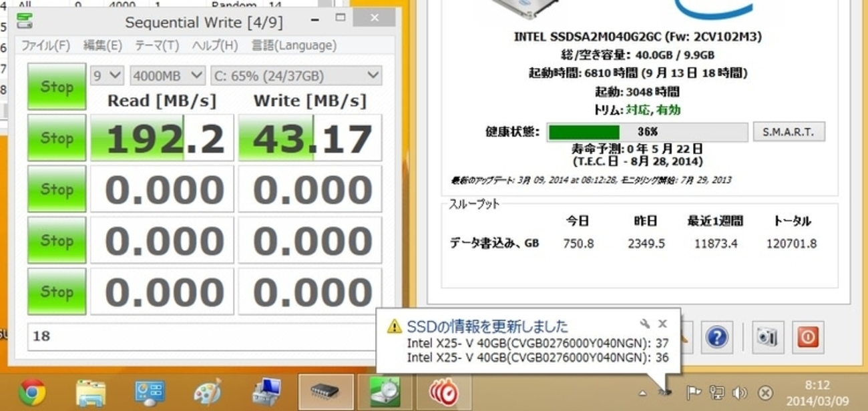The width and height of the screenshot is (868, 411).
Task: Click the 今日 throughput column header
Action: tap(578, 221)
